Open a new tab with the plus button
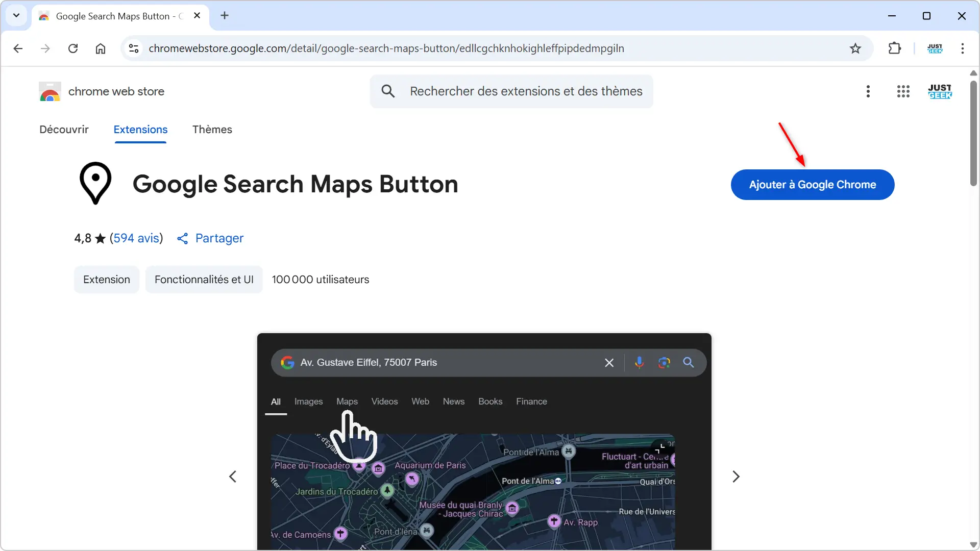The image size is (980, 551). pos(225,16)
